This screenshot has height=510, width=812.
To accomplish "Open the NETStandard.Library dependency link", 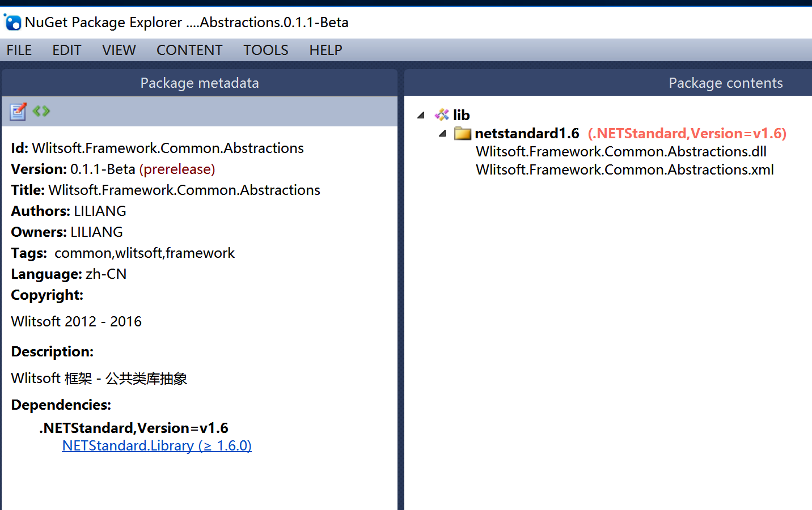I will click(157, 445).
